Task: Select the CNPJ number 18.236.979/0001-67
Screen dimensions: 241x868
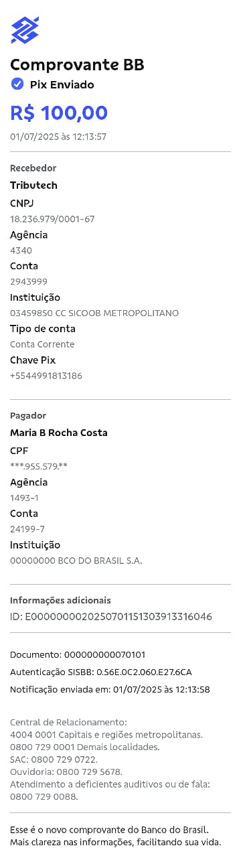Action: (x=52, y=219)
